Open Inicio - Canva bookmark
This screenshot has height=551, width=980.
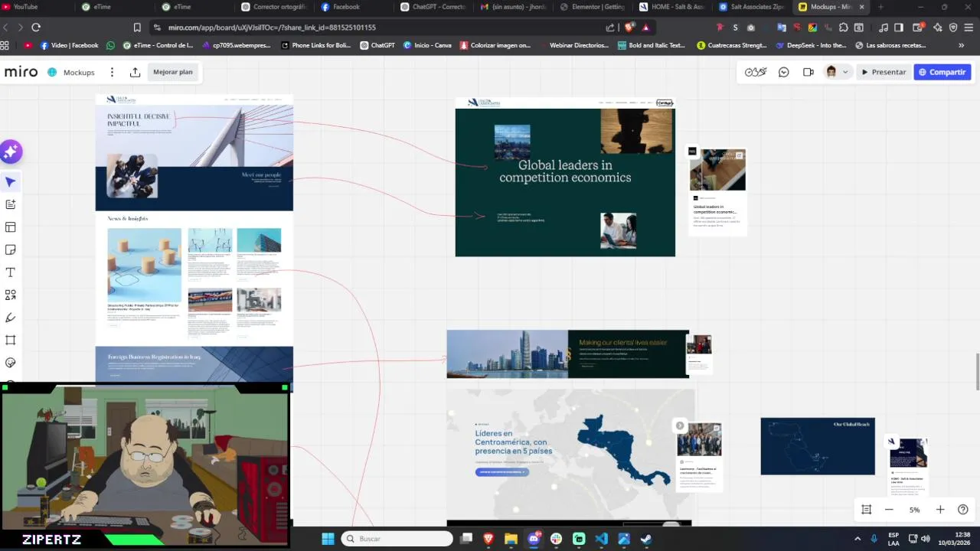tap(427, 45)
